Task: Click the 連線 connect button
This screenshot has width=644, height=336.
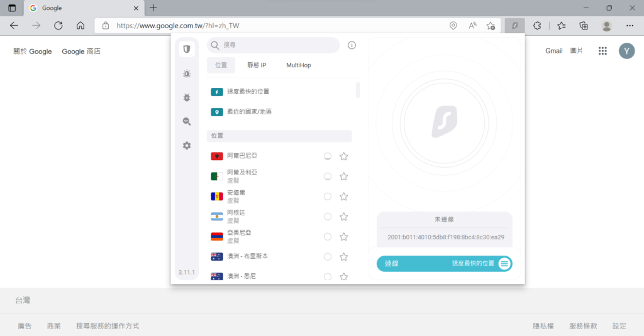Action: tap(445, 263)
